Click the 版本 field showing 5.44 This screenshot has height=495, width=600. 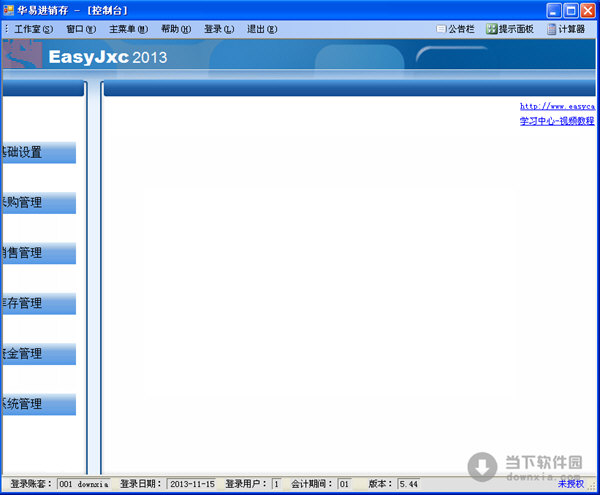[x=409, y=484]
